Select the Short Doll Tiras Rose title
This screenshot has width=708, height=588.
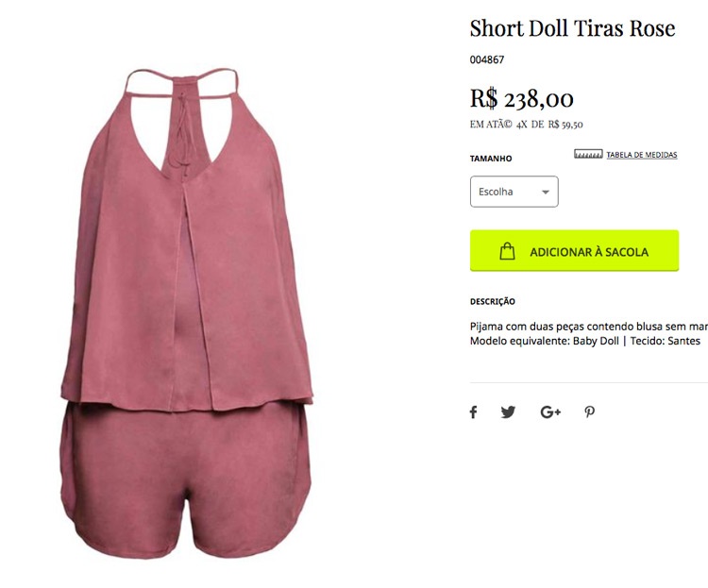pyautogui.click(x=572, y=28)
